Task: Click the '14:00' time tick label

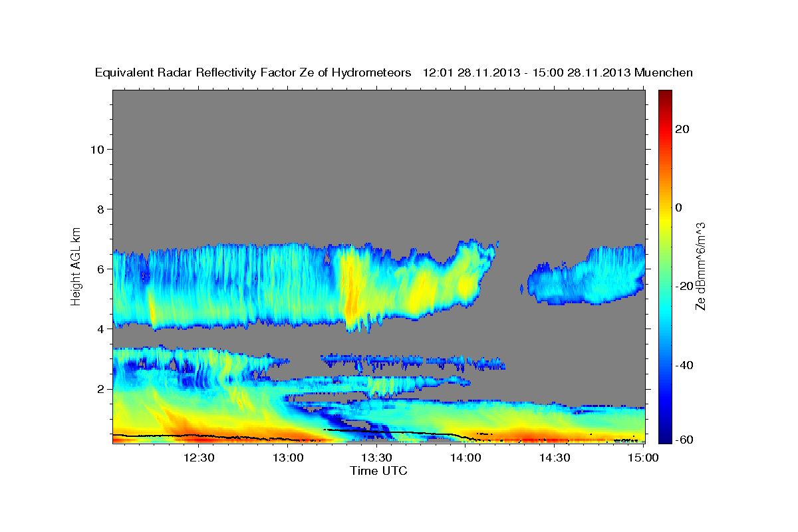Action: 465,458
